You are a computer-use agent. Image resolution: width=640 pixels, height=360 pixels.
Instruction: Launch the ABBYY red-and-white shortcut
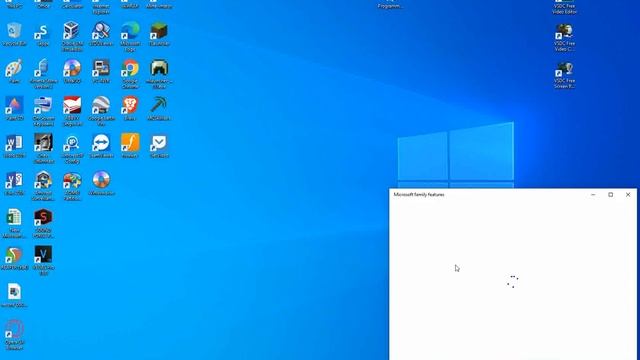point(72,106)
